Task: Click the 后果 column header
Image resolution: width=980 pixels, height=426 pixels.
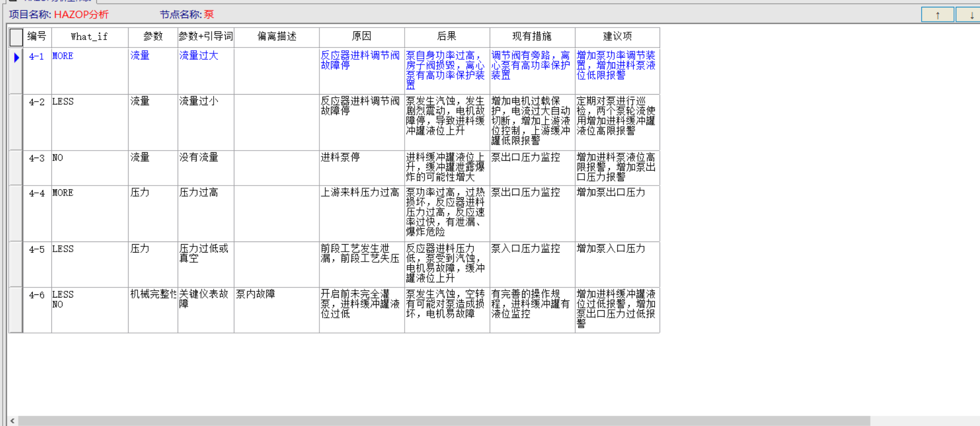Action: 447,37
